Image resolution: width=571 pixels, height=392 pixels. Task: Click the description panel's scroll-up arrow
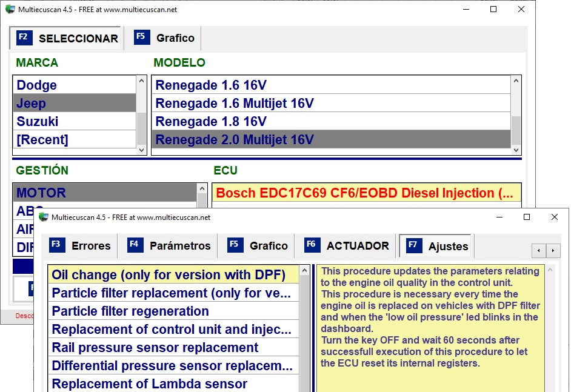coord(550,270)
